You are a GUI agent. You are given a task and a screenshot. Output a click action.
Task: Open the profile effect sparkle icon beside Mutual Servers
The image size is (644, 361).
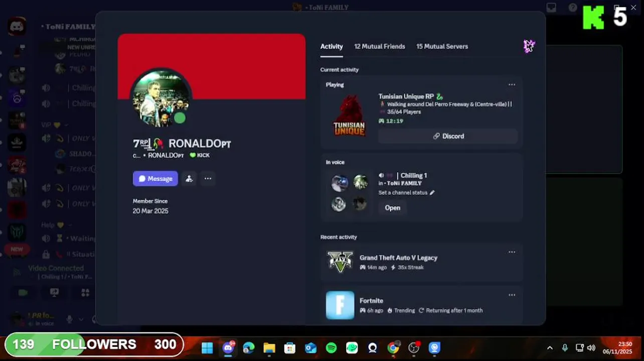529,46
